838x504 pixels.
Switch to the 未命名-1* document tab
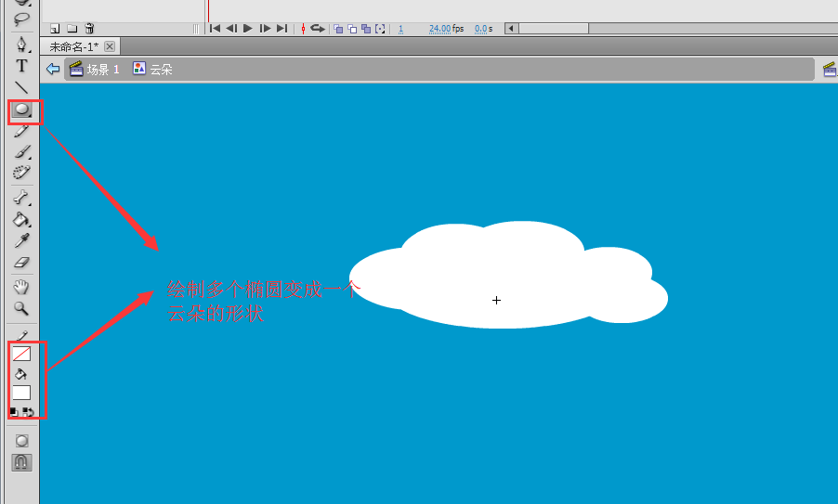pyautogui.click(x=73, y=47)
